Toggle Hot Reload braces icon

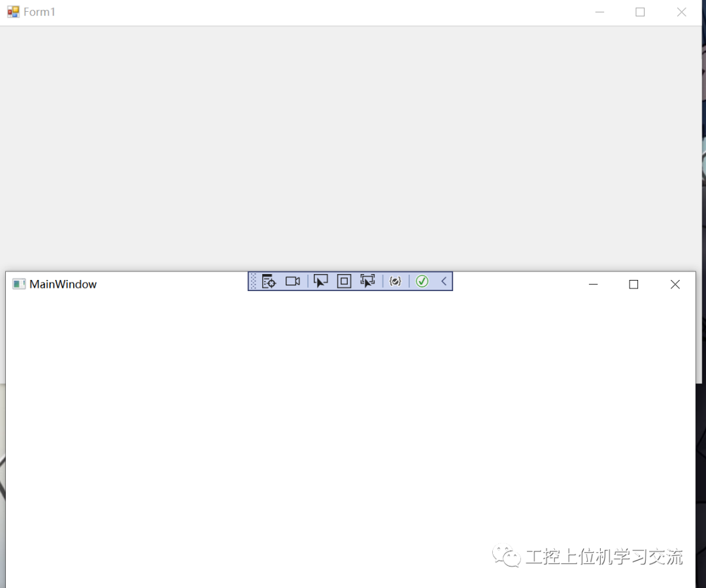click(395, 281)
